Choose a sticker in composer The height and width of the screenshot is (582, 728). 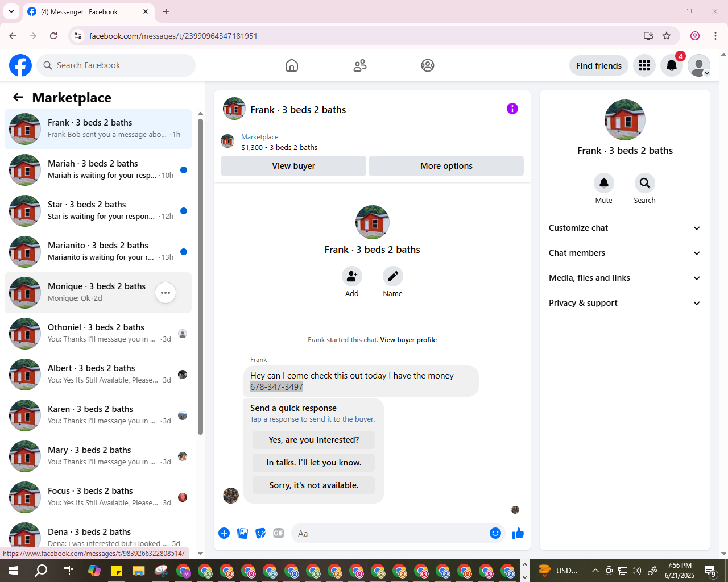coord(260,533)
